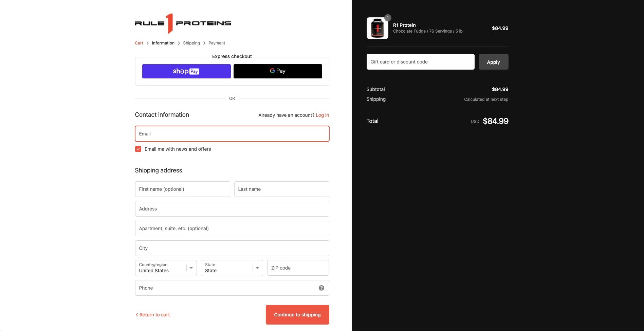Image resolution: width=644 pixels, height=331 pixels.
Task: Click the Calculated at next step text
Action: [486, 99]
